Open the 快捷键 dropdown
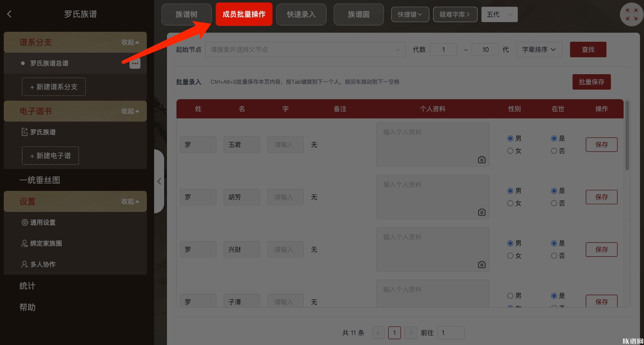Screen dimensions: 644x345 point(410,14)
